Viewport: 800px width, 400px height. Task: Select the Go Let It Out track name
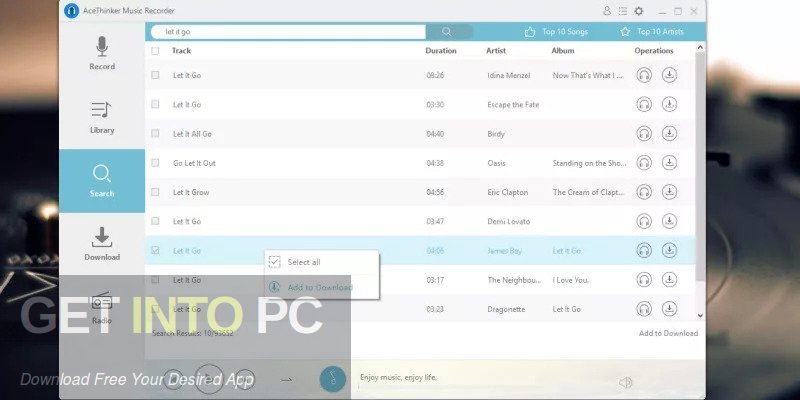[194, 163]
